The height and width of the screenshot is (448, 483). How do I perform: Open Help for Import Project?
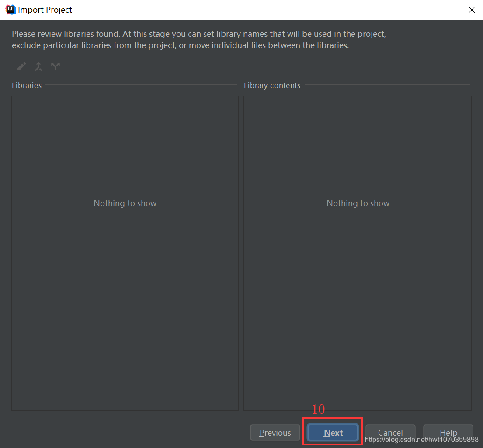click(448, 433)
